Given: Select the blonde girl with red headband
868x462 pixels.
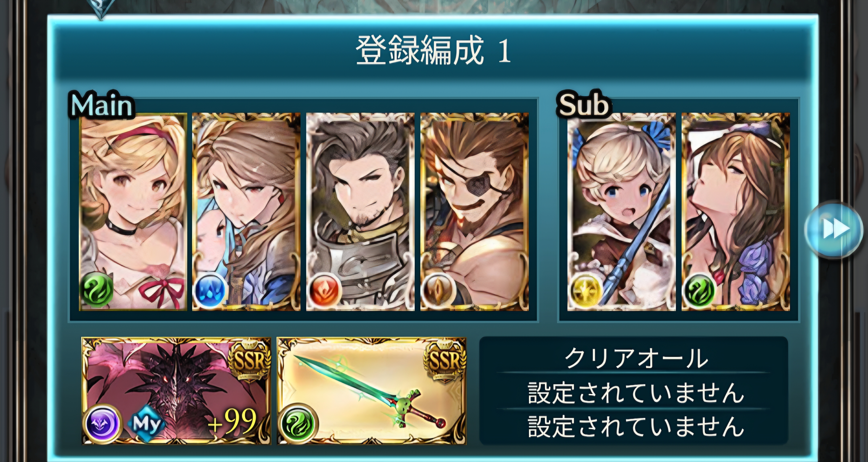Looking at the screenshot, I should (133, 212).
